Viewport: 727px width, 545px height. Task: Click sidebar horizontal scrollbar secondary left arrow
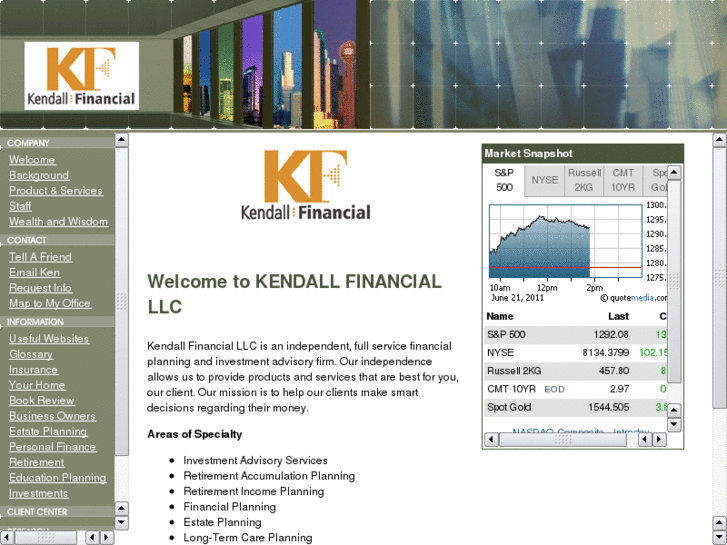[93, 538]
